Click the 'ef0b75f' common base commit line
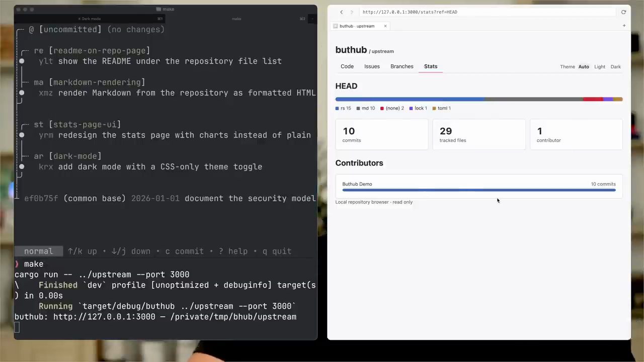The image size is (644, 362). [170, 199]
